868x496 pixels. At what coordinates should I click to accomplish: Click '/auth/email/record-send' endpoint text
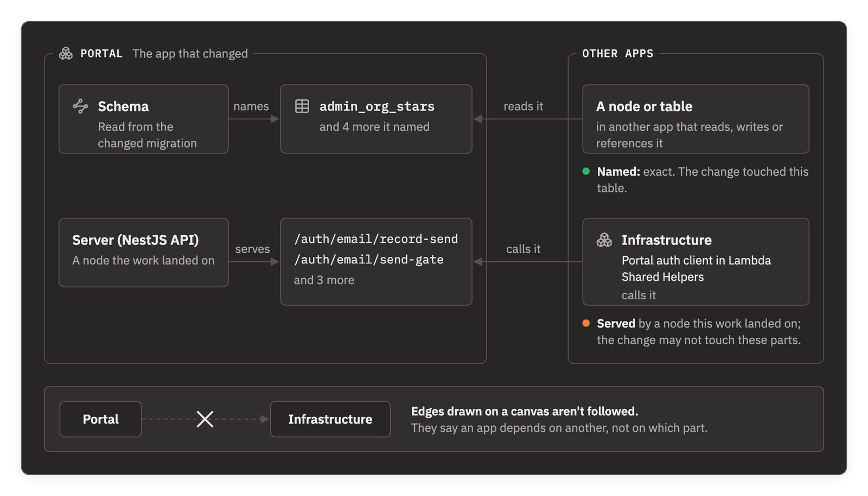pos(376,239)
